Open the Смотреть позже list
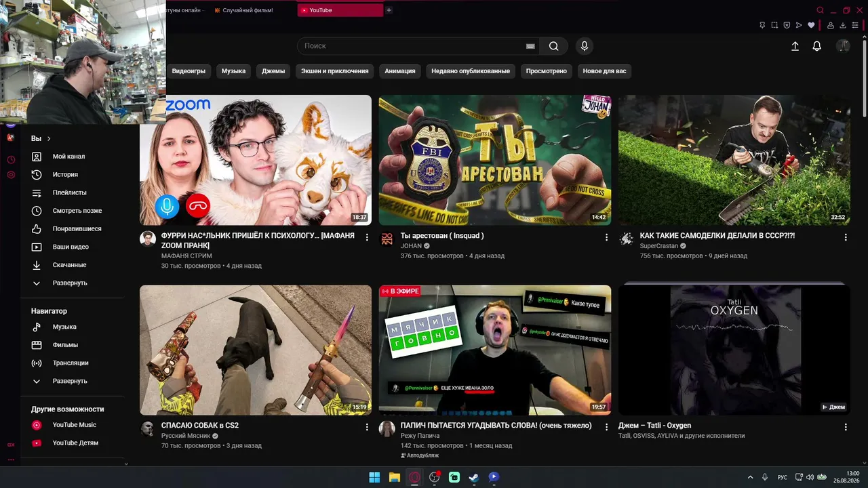 pyautogui.click(x=77, y=211)
